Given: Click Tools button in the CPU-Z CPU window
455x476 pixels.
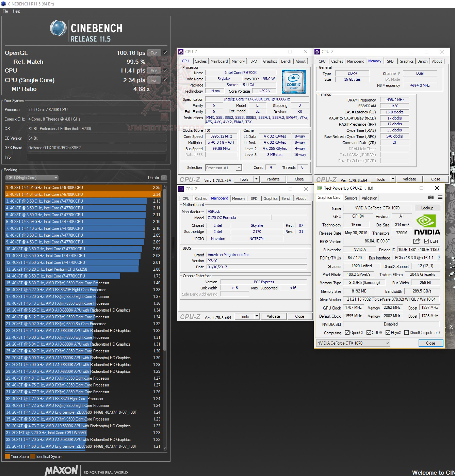Looking at the screenshot, I should click(x=244, y=179).
